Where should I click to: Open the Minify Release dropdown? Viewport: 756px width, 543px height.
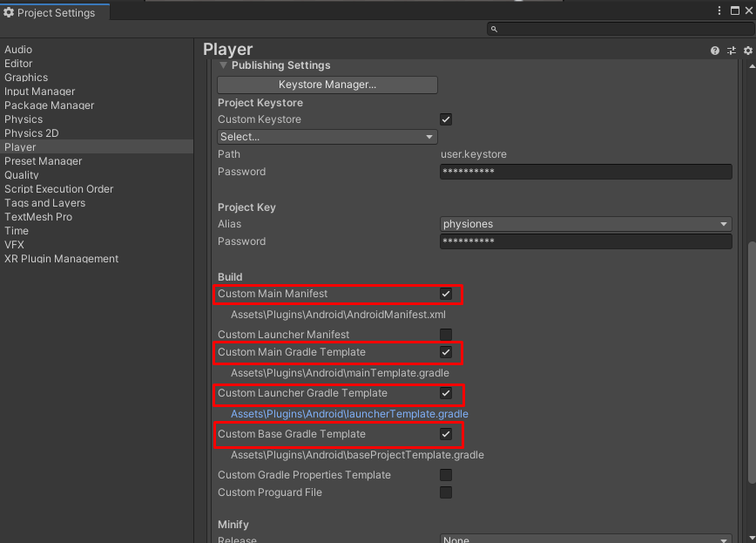[586, 539]
